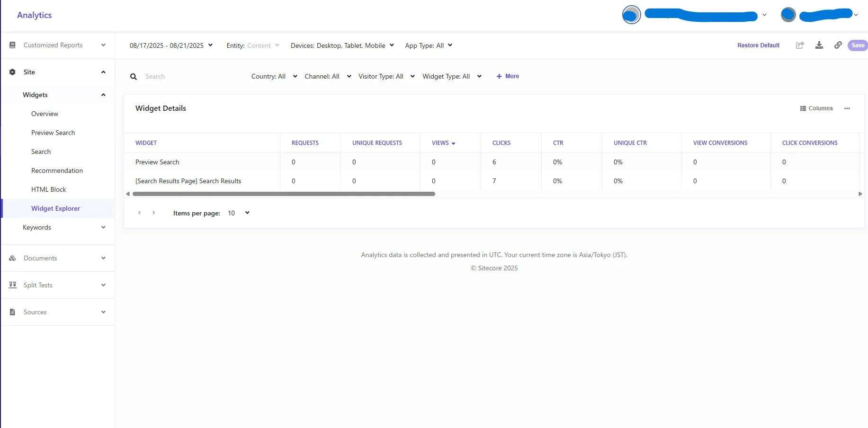Open the Devices filter dropdown
The width and height of the screenshot is (868, 428).
tap(342, 45)
